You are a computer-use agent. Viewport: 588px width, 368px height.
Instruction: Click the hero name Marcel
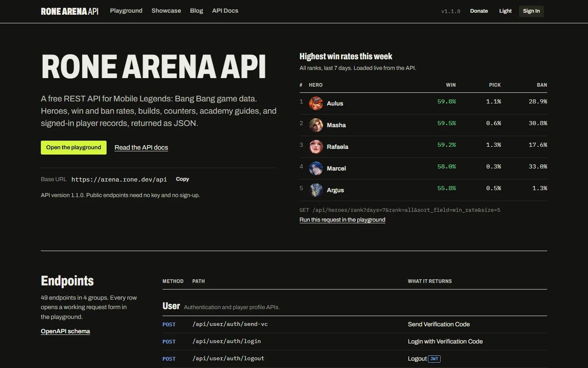tap(336, 168)
